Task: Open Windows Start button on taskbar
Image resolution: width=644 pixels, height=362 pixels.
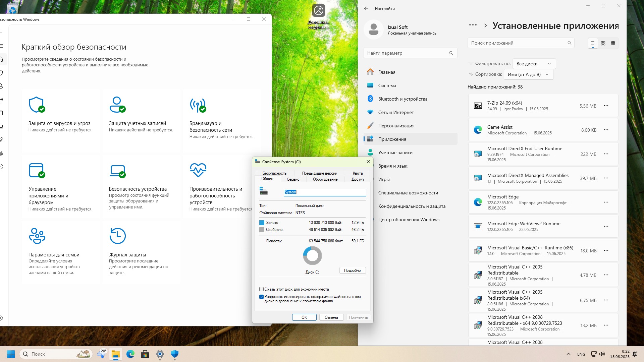Action: point(11,354)
